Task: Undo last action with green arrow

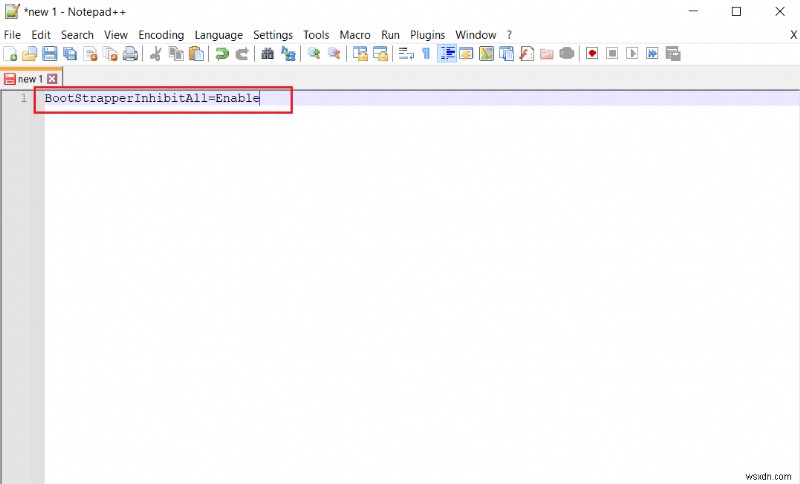Action: pos(221,54)
